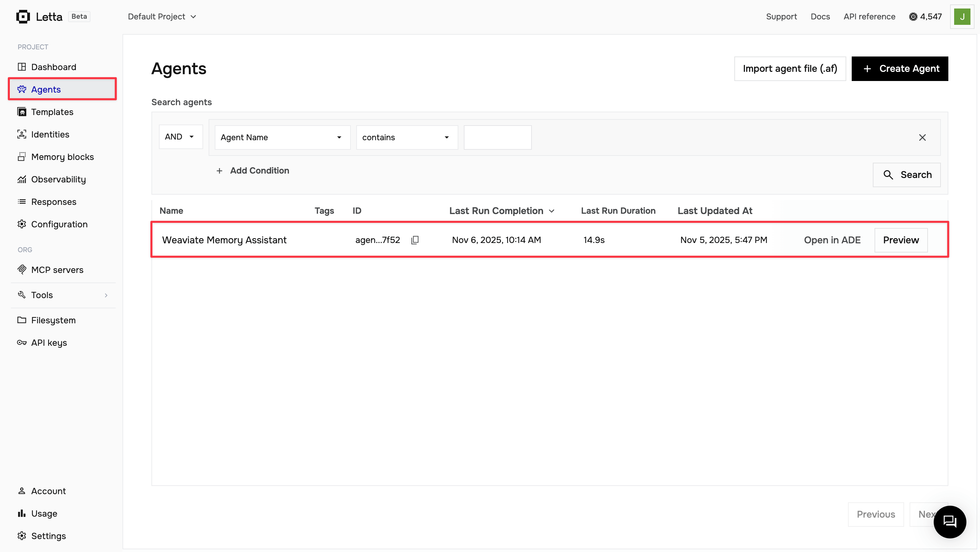Screen dimensions: 980x552
Task: Open the credits counter icon showing 4,547
Action: [925, 16]
